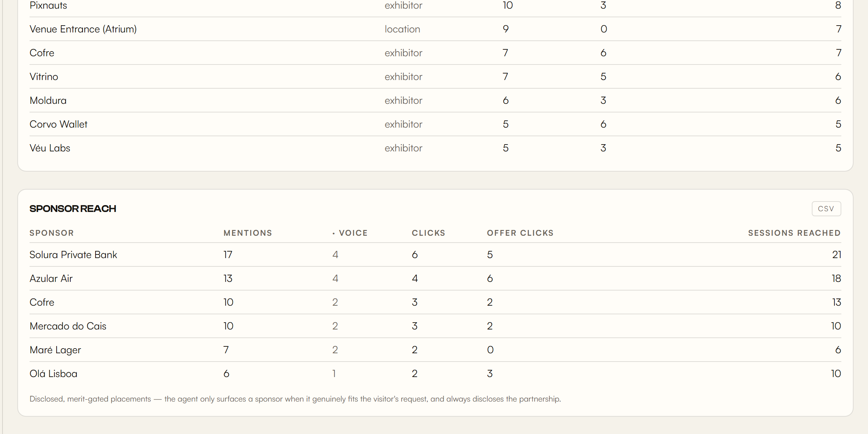Click the exhibitor type in Pixnauts row
The image size is (868, 434).
click(x=403, y=5)
